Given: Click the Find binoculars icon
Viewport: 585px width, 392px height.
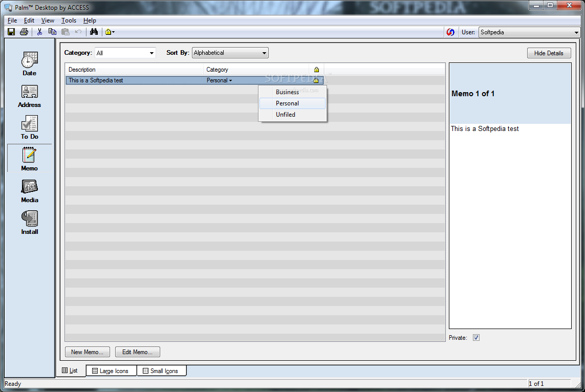Looking at the screenshot, I should [x=94, y=32].
